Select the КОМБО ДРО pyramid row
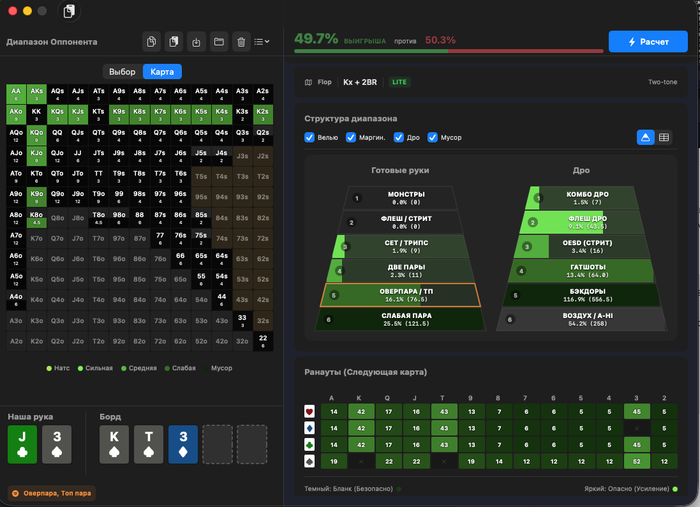This screenshot has height=507, width=700. point(582,198)
